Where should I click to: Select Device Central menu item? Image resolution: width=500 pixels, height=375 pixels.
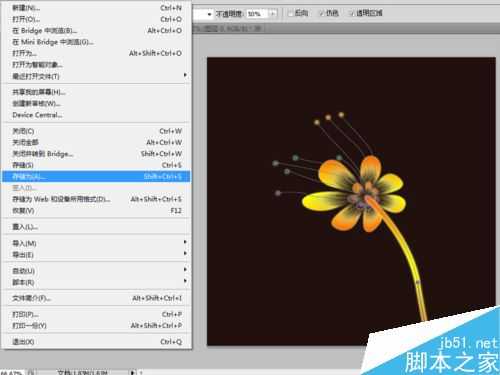97,115
